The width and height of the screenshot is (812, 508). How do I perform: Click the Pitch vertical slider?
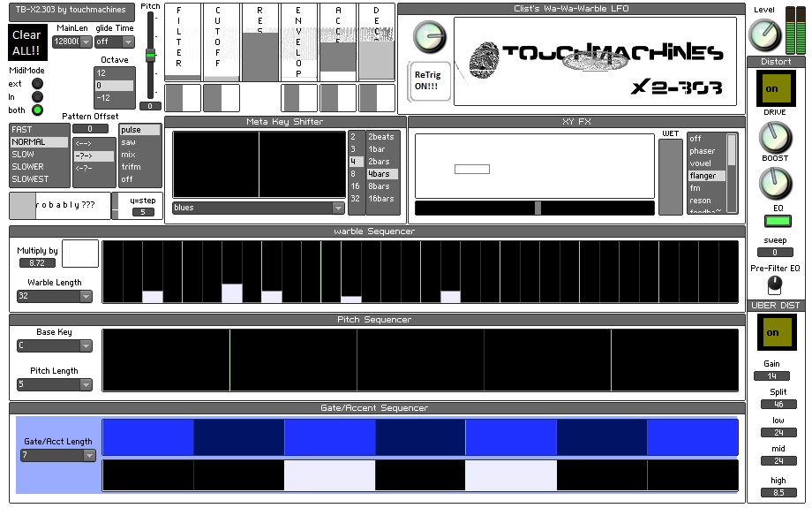point(151,55)
